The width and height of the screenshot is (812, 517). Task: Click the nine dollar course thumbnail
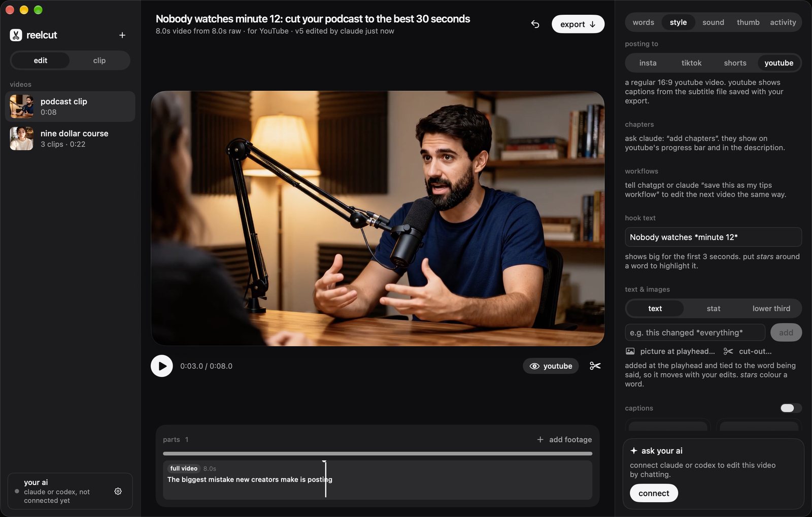point(22,139)
